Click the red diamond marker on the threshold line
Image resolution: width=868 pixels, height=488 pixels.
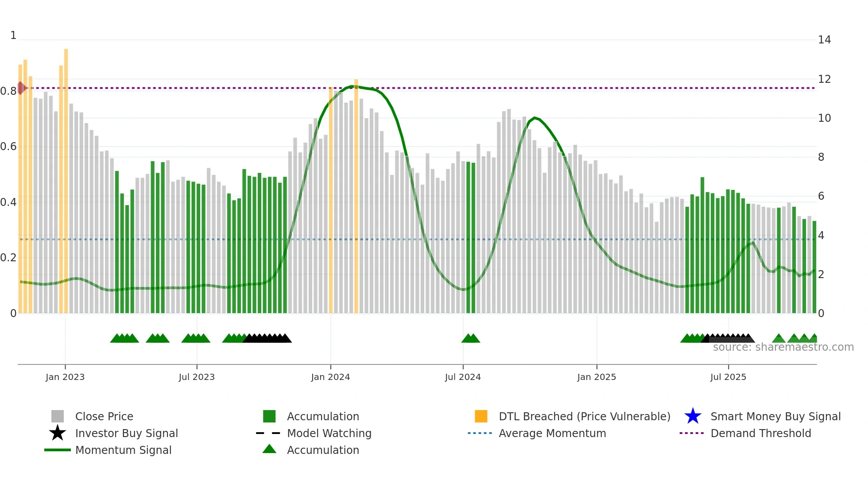[x=21, y=88]
